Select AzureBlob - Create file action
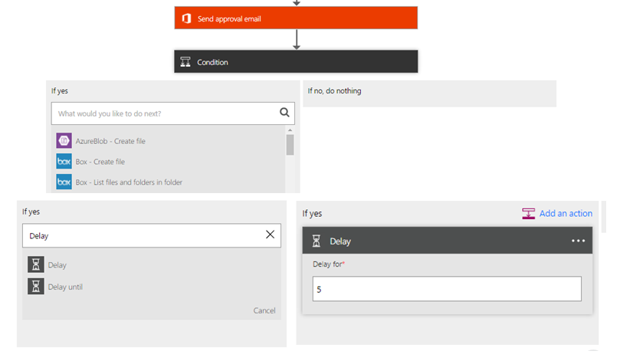Image resolution: width=620 pixels, height=364 pixels. point(110,141)
